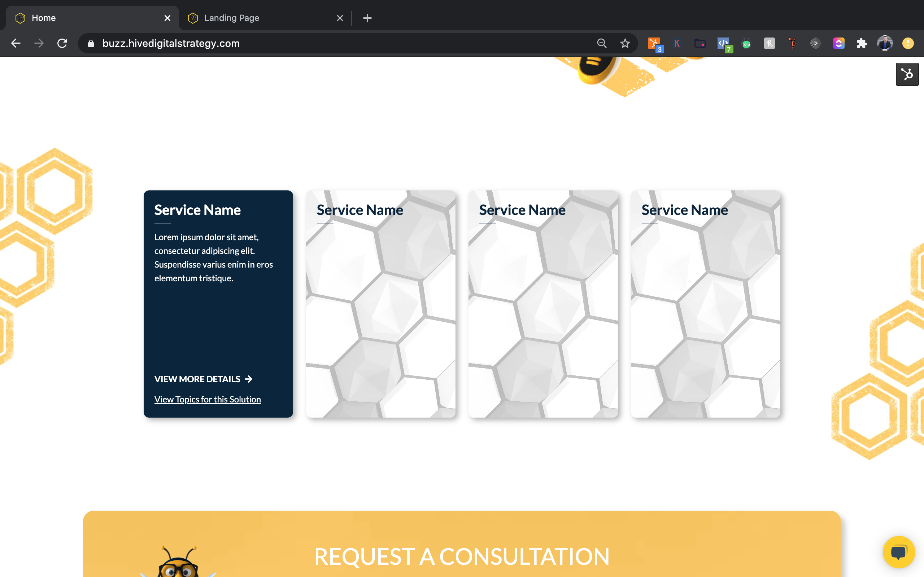Open the ClickUp extension icon
The image size is (924, 577).
click(838, 44)
